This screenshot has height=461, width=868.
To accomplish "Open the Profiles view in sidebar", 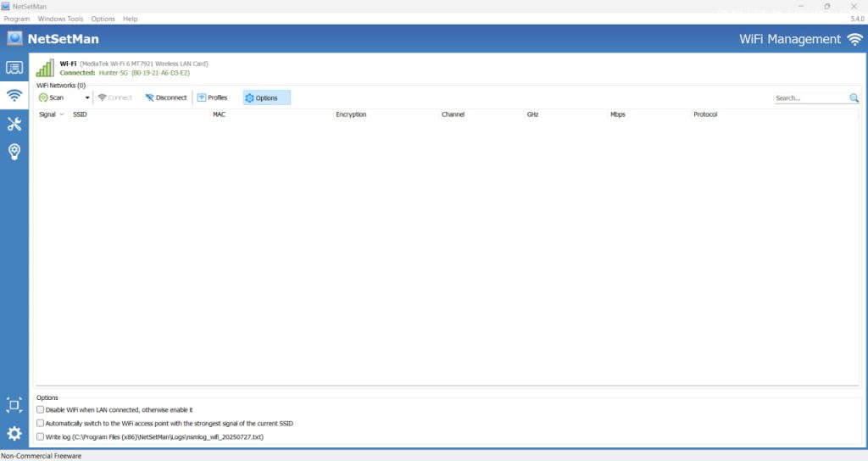I will pyautogui.click(x=14, y=68).
